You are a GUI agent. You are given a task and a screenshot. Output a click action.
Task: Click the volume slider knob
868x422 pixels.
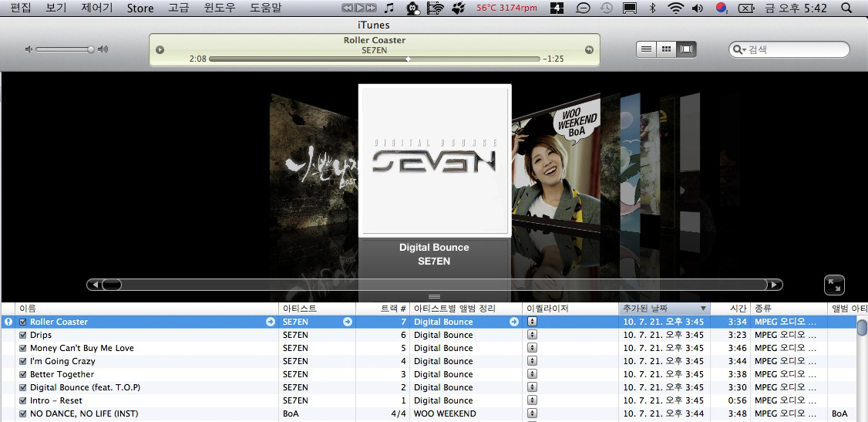(x=91, y=49)
